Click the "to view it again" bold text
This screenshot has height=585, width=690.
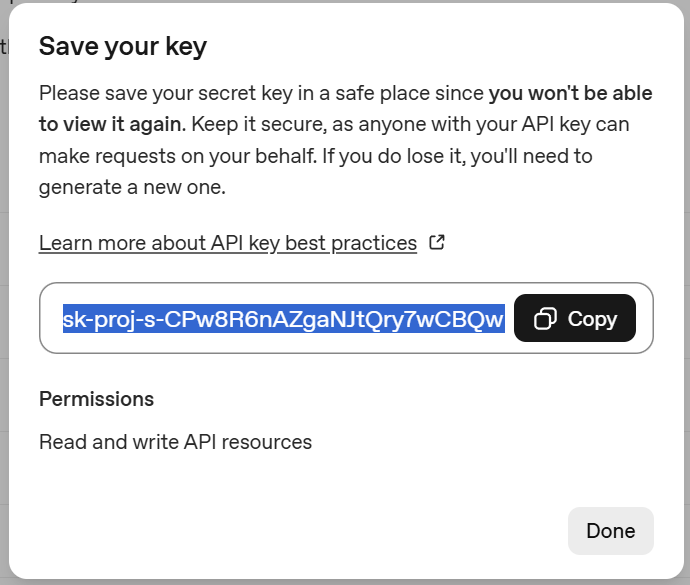(x=111, y=125)
